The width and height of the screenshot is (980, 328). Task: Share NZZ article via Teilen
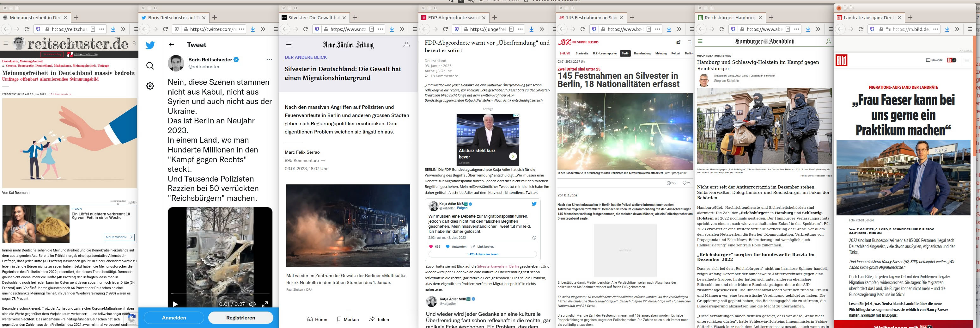(379, 319)
